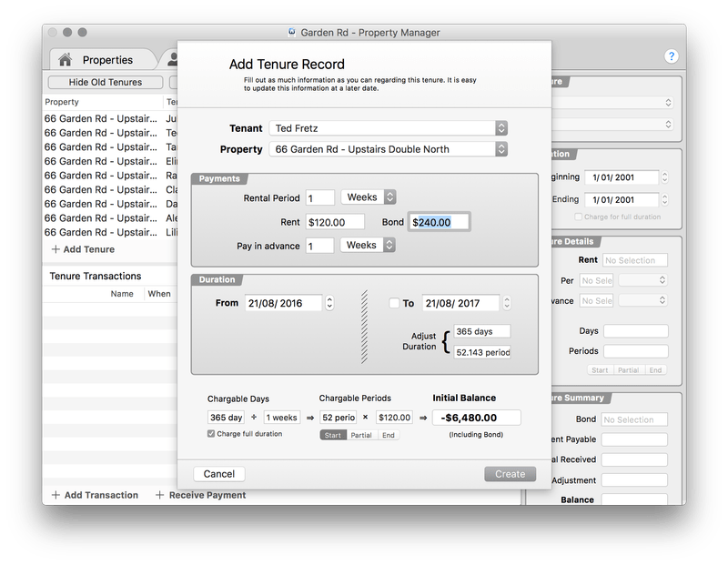Select Start segment in the background tenure panel
Image resolution: width=728 pixels, height=565 pixels.
click(600, 370)
